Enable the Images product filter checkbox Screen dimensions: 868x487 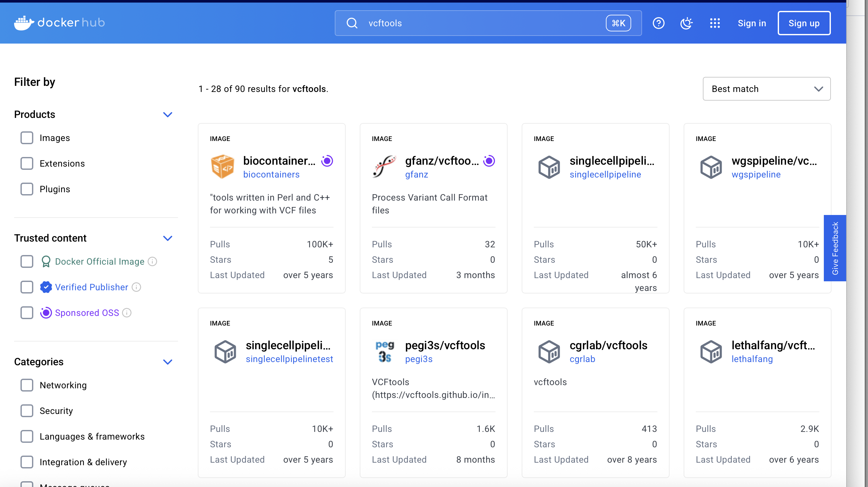click(27, 138)
